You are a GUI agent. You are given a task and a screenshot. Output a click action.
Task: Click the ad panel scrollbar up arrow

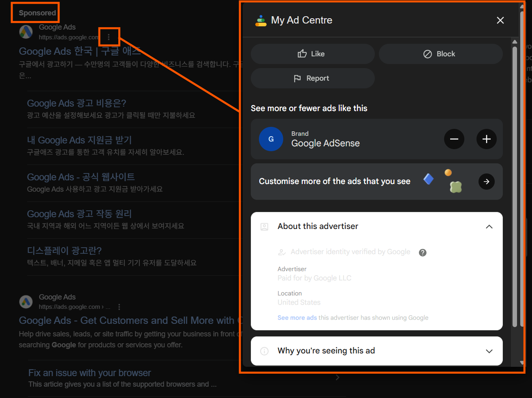point(515,42)
